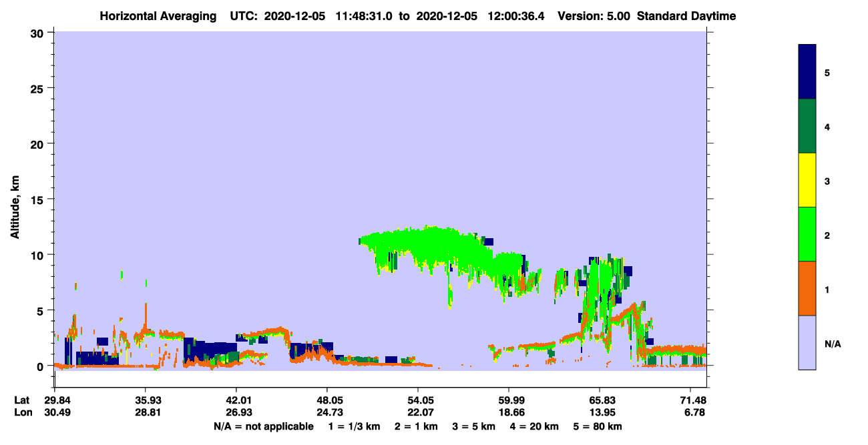Screen dimensions: 868x445
Task: Click the lavender N/A colorbar segment
Action: [x=807, y=342]
